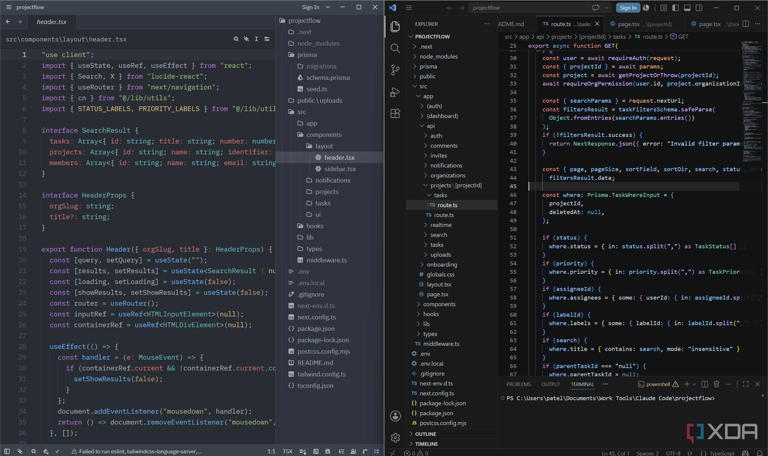Click the blue Sign In button in VS Code

click(x=628, y=8)
